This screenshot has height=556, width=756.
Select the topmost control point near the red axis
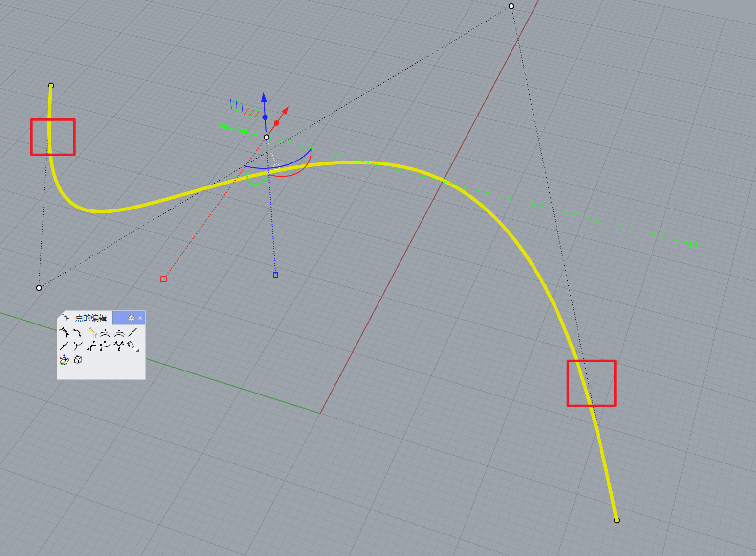(511, 6)
